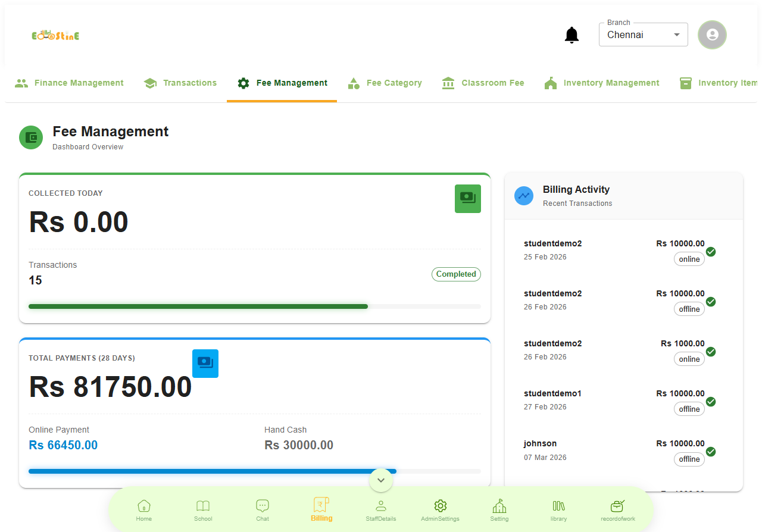Viewport: 762px width, 532px height.
Task: Click the Billing Activity trend icon
Action: (x=524, y=196)
